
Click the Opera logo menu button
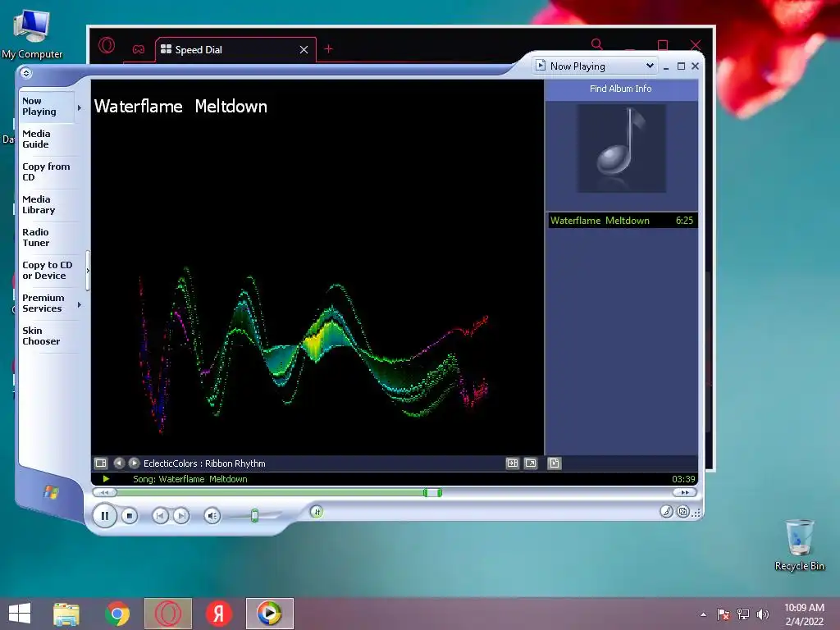107,46
